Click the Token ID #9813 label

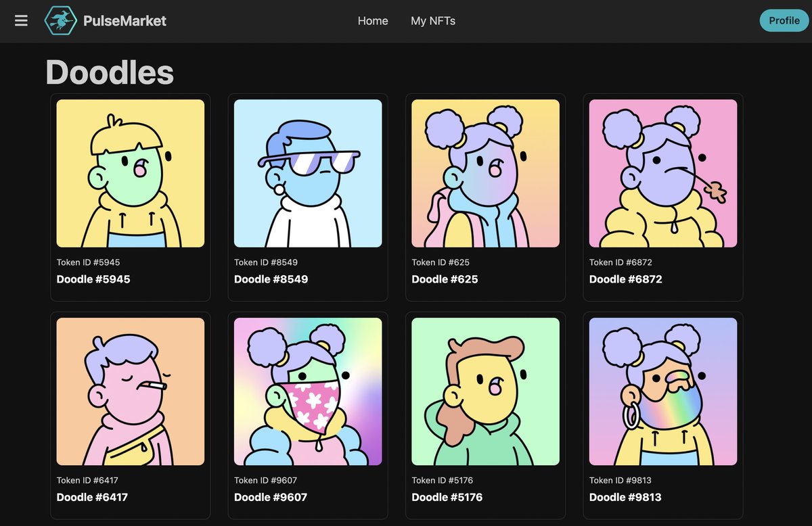pyautogui.click(x=621, y=481)
